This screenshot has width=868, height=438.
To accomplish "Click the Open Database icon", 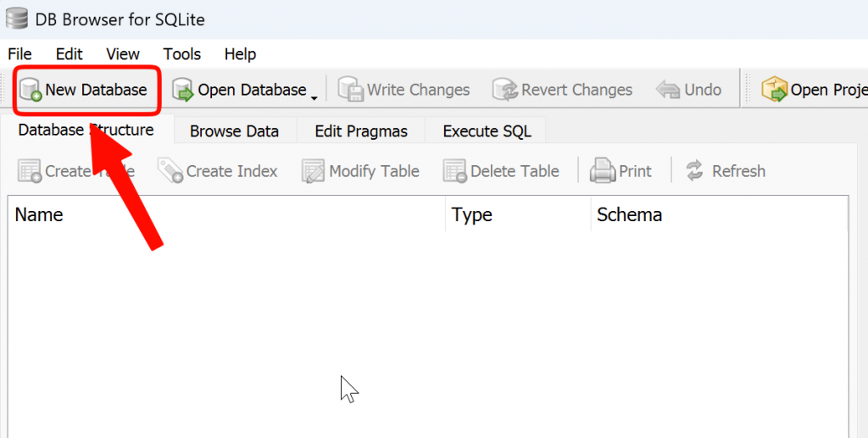I will click(x=182, y=90).
